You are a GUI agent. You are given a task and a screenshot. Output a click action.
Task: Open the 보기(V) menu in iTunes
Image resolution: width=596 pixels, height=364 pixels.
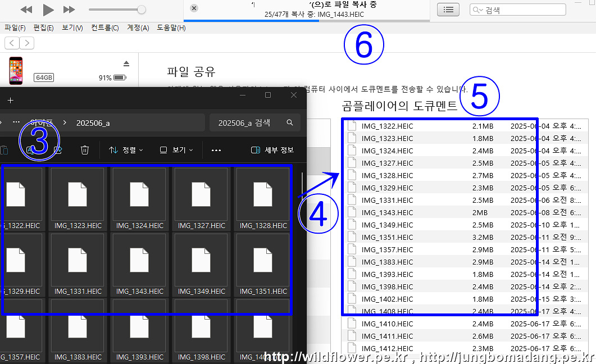[72, 28]
